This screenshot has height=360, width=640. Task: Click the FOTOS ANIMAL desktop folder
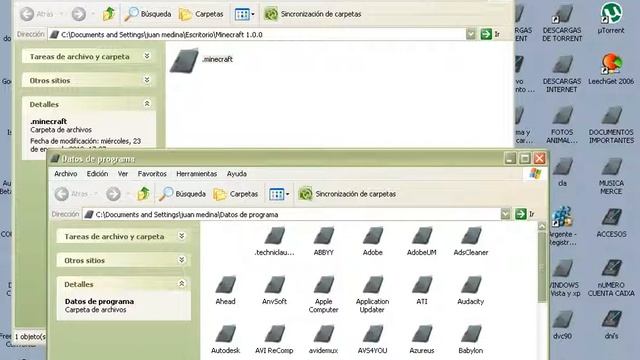pos(562,124)
